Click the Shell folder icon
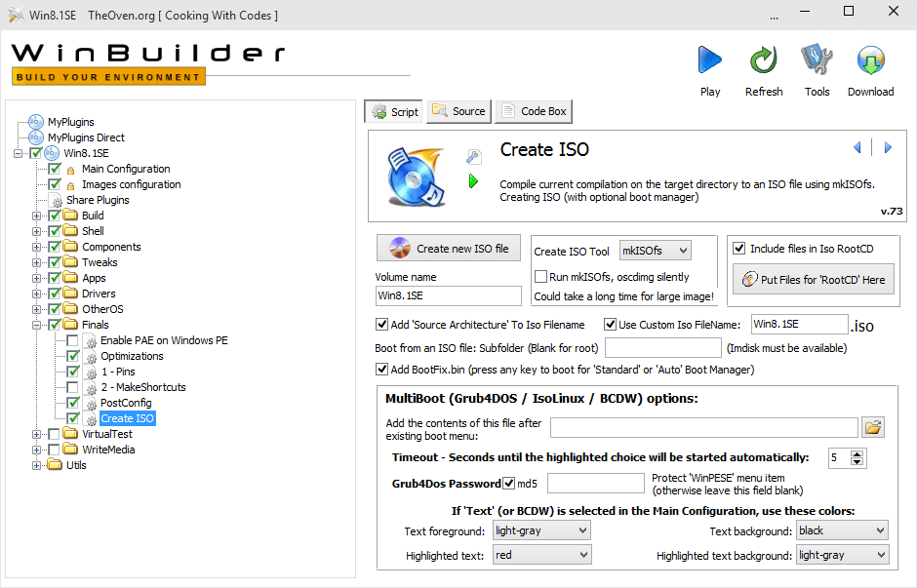 pos(70,231)
